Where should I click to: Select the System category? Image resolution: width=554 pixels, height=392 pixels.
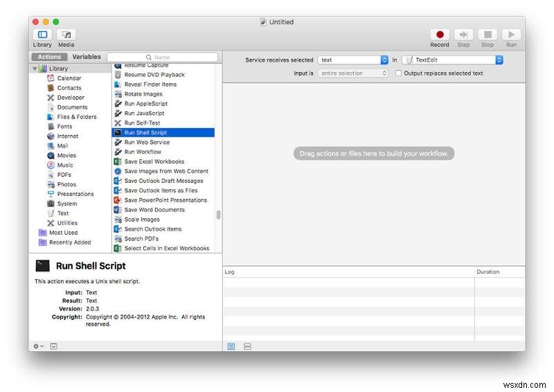(66, 204)
